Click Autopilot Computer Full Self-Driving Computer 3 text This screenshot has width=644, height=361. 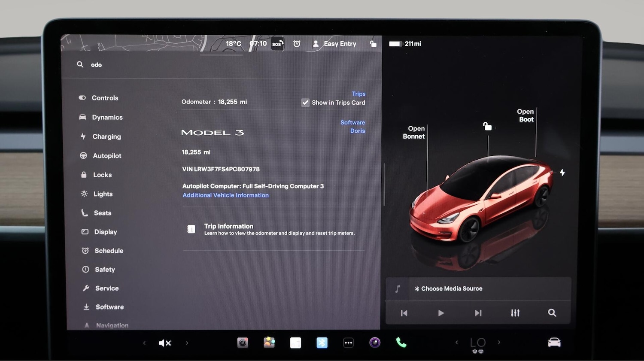point(253,186)
